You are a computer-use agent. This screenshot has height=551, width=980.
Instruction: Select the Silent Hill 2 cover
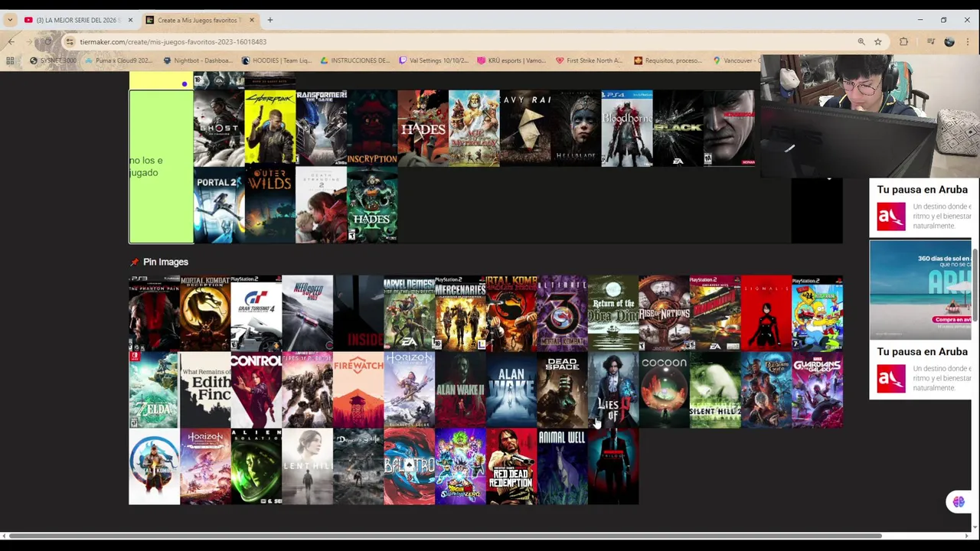[x=715, y=390]
